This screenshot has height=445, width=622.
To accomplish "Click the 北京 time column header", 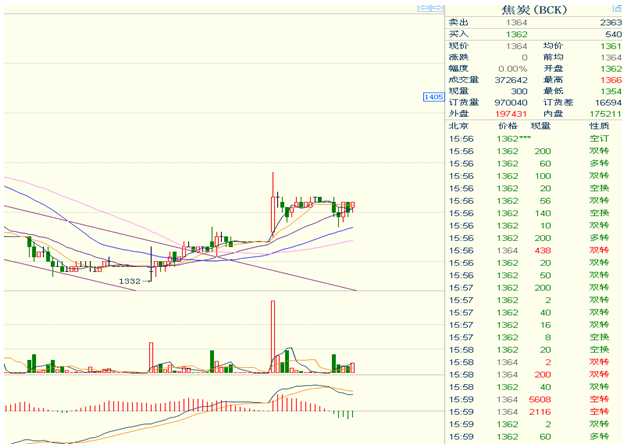I will pos(459,126).
